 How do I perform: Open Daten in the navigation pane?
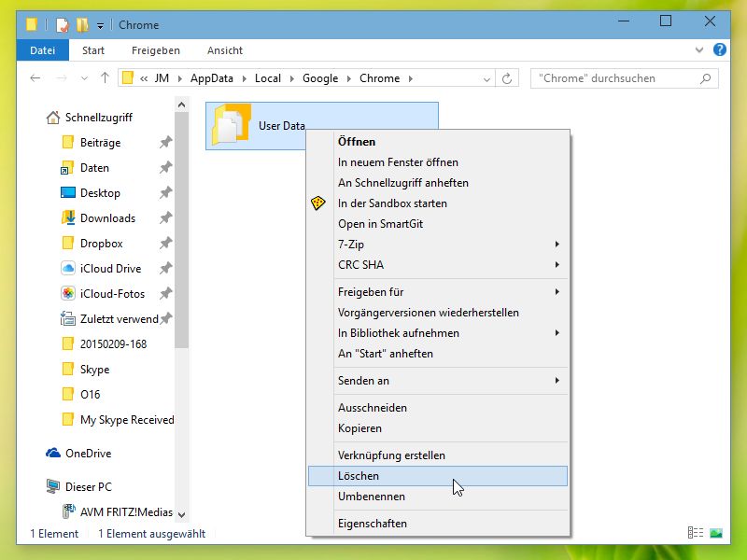[x=94, y=168]
